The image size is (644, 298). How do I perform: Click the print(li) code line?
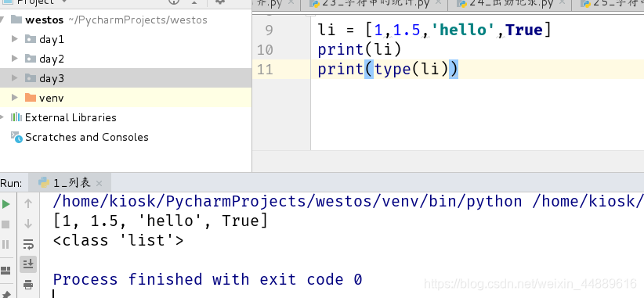(359, 49)
